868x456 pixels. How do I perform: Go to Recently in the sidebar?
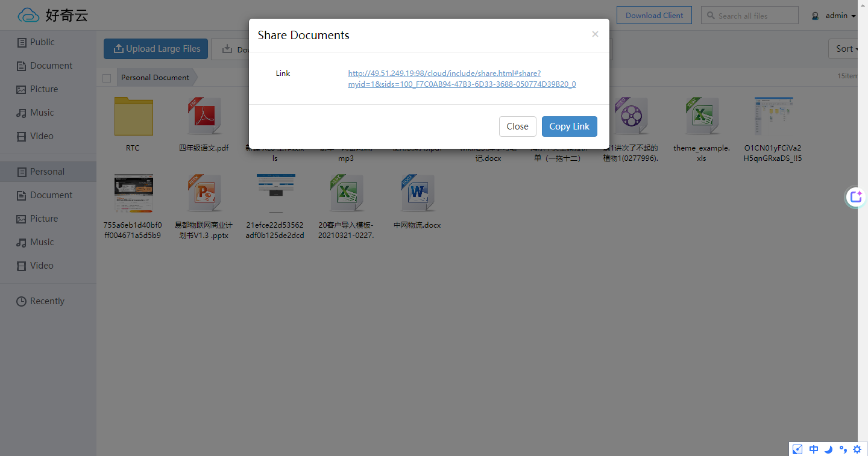pos(47,301)
